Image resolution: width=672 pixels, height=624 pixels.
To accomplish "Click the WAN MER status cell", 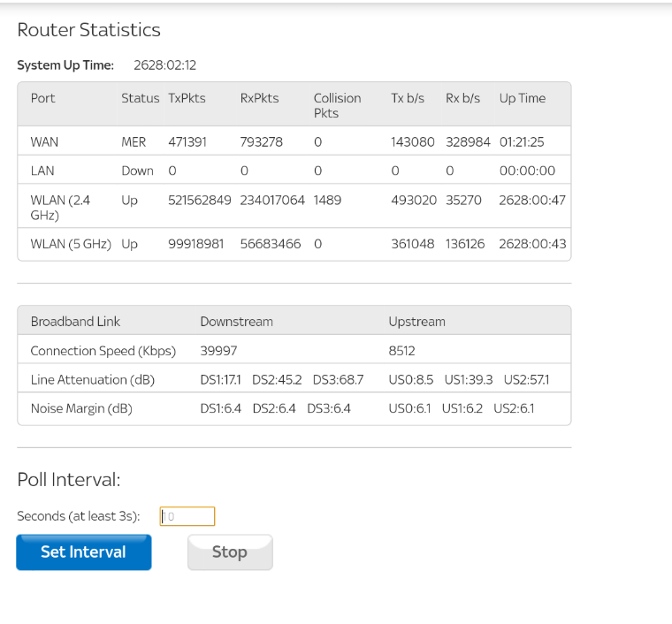I will (134, 141).
